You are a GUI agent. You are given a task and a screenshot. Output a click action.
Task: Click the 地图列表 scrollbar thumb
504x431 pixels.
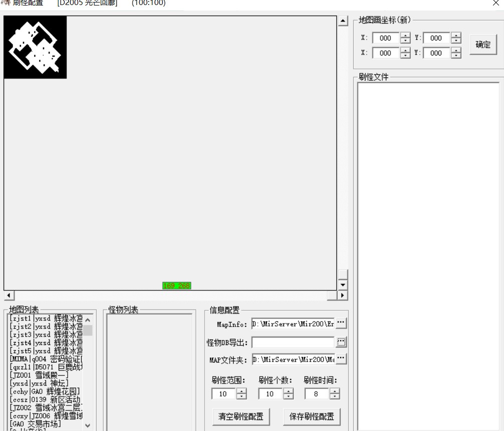click(x=88, y=330)
